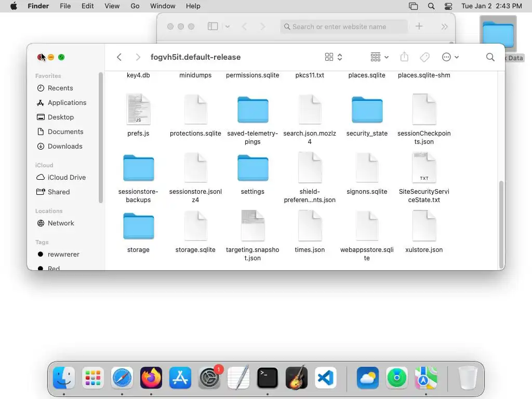
Task: Open the Edit Tags button
Action: (x=424, y=57)
